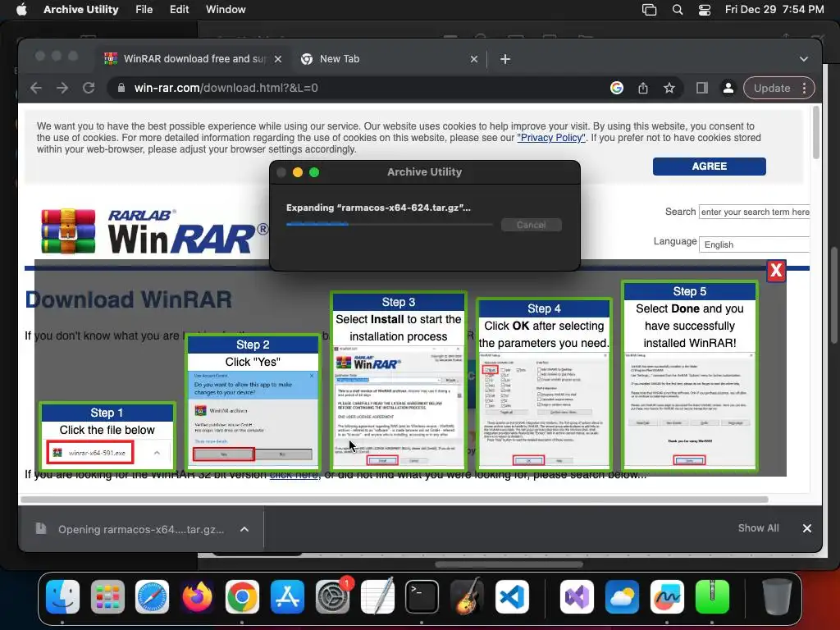Follow the 32 bit 'click here' link
840x630 pixels.
[x=294, y=475]
